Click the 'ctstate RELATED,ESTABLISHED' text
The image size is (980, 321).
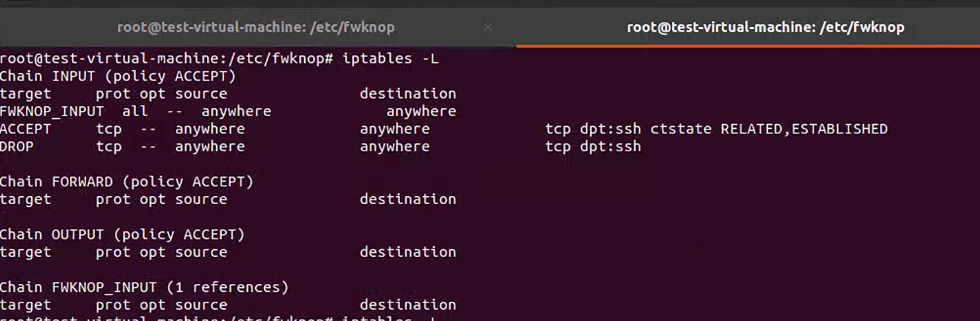point(768,129)
